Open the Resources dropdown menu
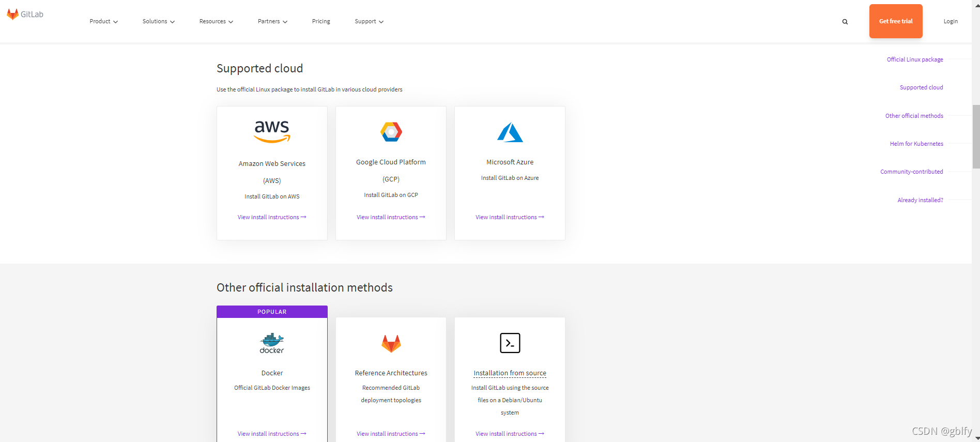 tap(216, 21)
